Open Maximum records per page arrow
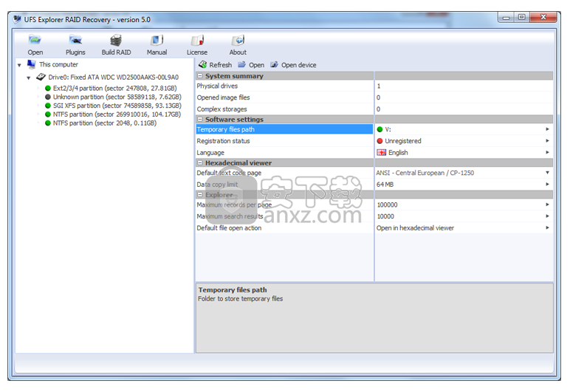The height and width of the screenshot is (392, 570). (x=547, y=205)
